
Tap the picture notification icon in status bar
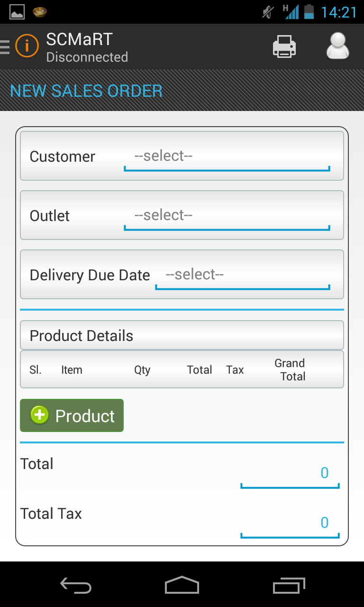(17, 11)
